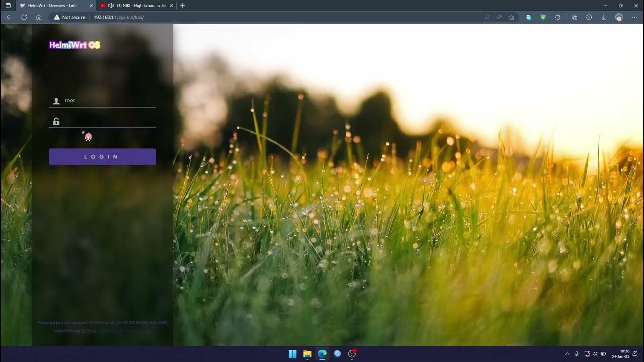Click the ArgonTheme footer link
This screenshot has height=362, width=644.
[75, 331]
